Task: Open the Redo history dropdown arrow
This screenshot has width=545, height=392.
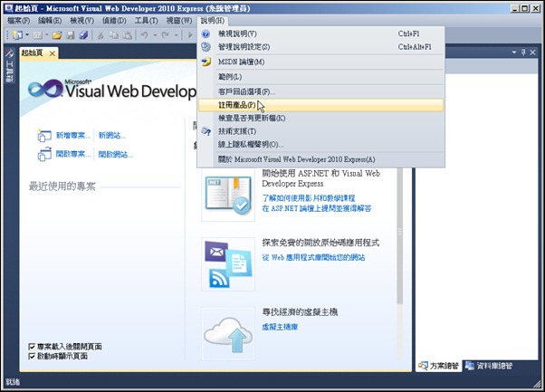Action: (176, 35)
